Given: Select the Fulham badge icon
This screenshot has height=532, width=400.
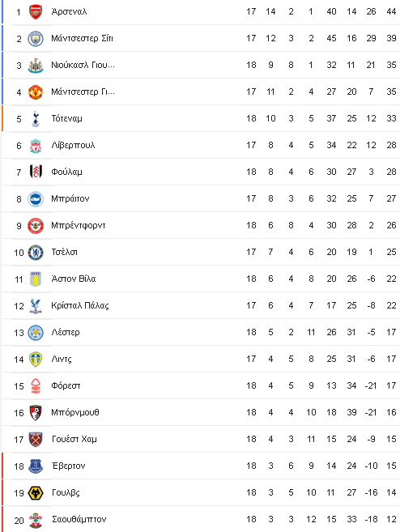Looking at the screenshot, I should click(36, 172).
